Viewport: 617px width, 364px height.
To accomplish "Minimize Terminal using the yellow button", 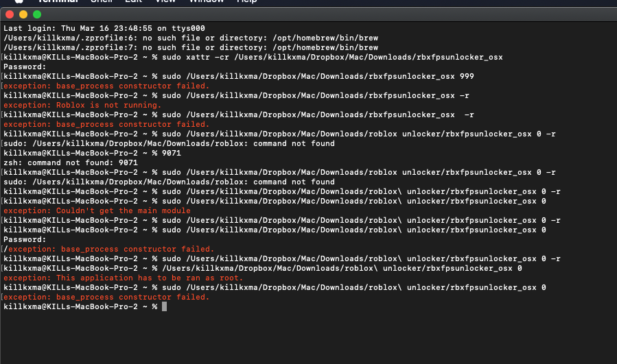I will coord(23,14).
